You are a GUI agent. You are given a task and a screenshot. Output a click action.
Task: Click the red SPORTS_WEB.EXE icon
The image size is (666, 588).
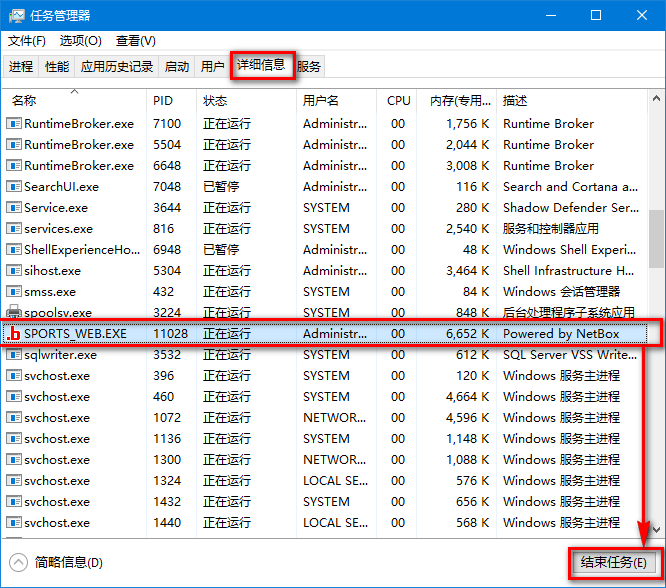tap(14, 334)
